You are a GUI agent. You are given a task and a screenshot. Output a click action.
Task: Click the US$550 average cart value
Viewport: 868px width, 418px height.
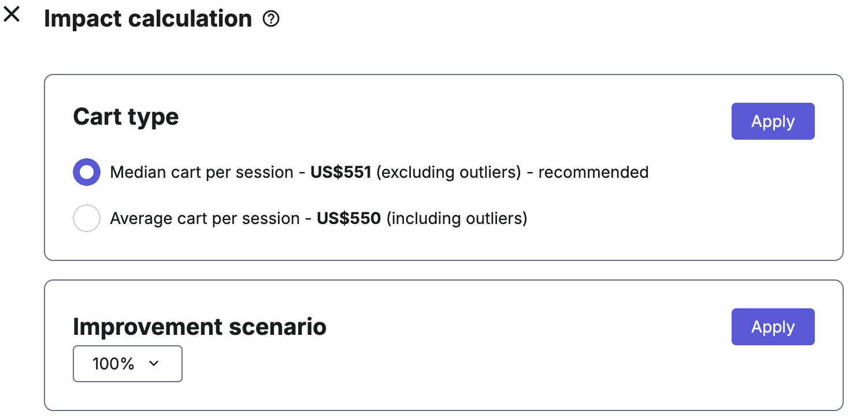[x=349, y=218]
